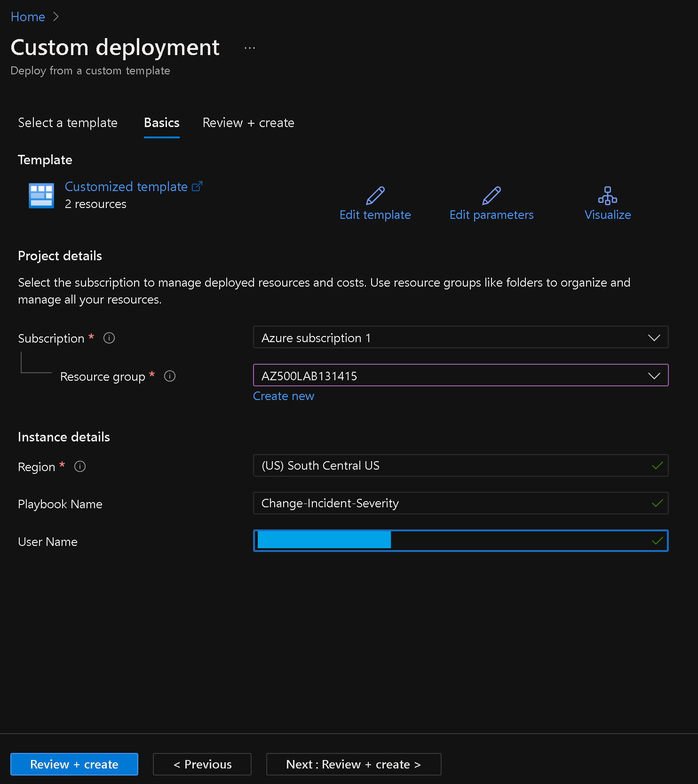Click the Create new resource group link

coord(284,396)
